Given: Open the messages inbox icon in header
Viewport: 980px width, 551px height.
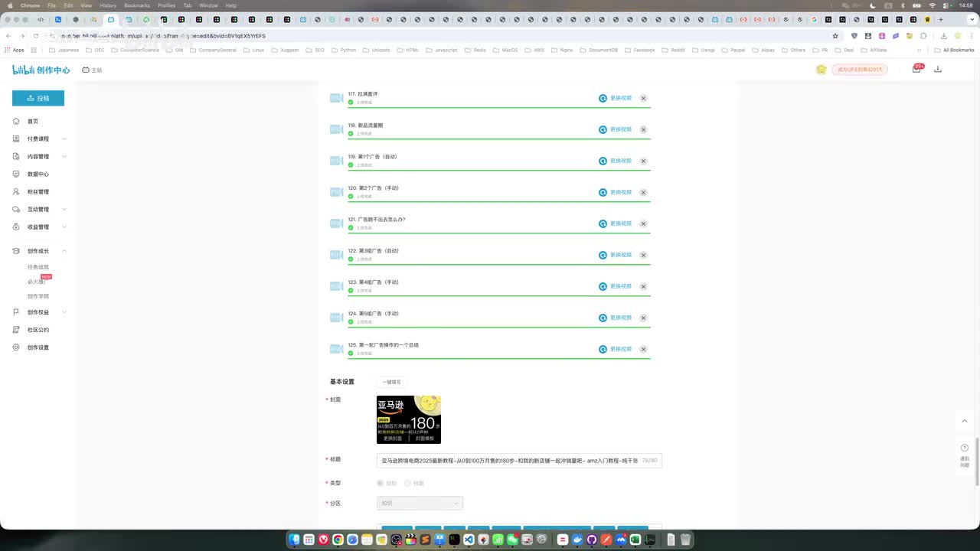Looking at the screenshot, I should [x=916, y=69].
